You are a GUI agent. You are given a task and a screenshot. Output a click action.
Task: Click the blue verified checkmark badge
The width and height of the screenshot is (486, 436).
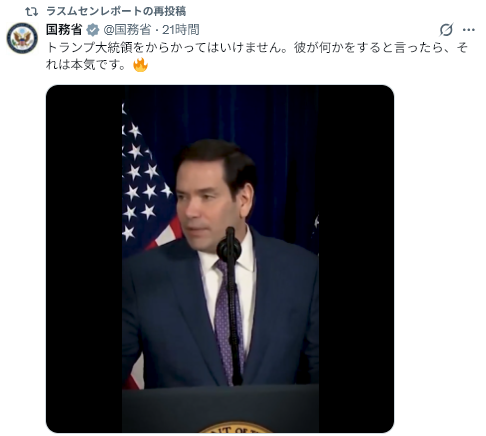(93, 30)
